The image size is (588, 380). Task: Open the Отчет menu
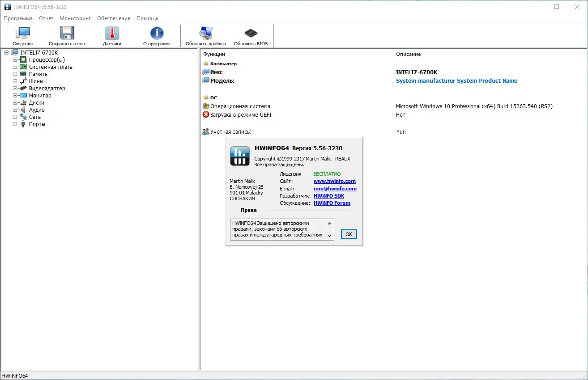click(x=46, y=18)
